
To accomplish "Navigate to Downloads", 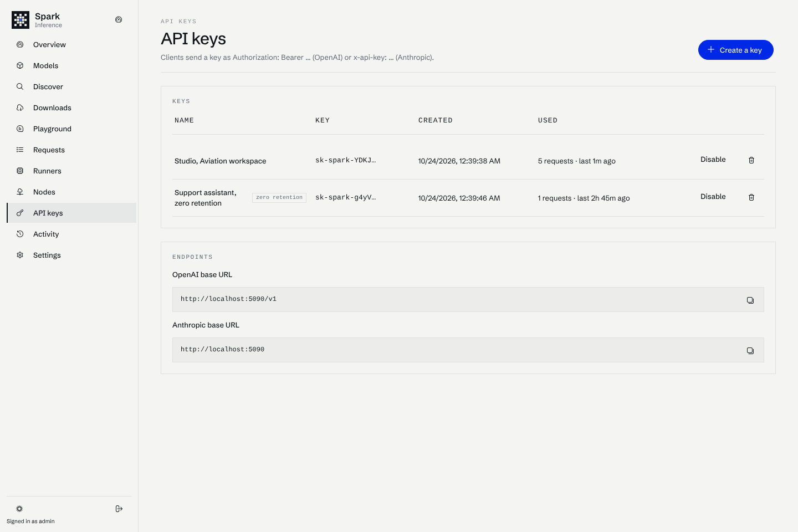I will click(71, 108).
